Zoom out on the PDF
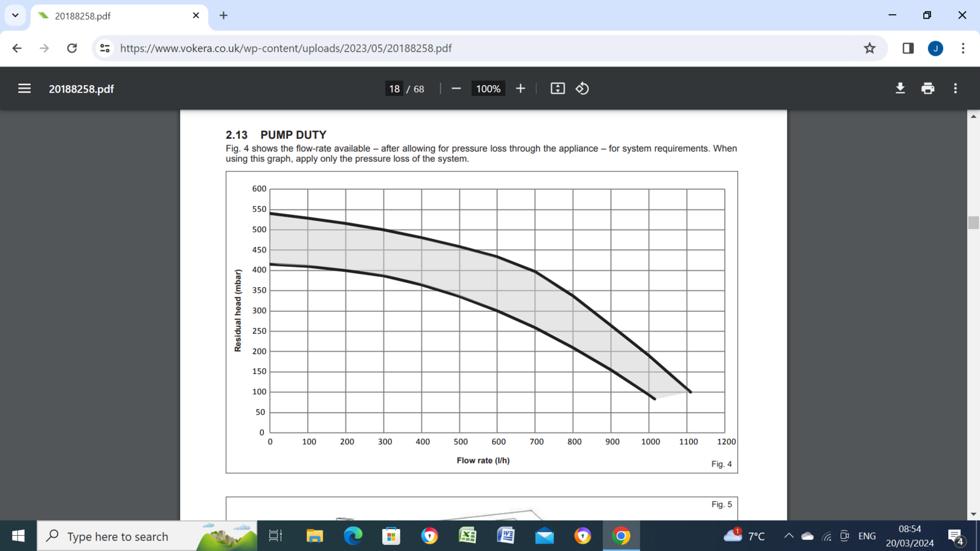Screen dimensions: 980x551 [456, 88]
